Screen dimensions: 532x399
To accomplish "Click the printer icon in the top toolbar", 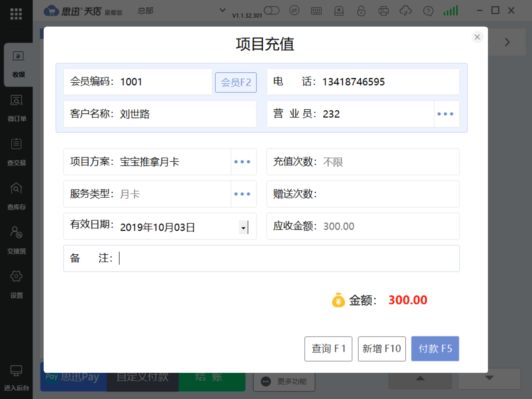I will 384,10.
